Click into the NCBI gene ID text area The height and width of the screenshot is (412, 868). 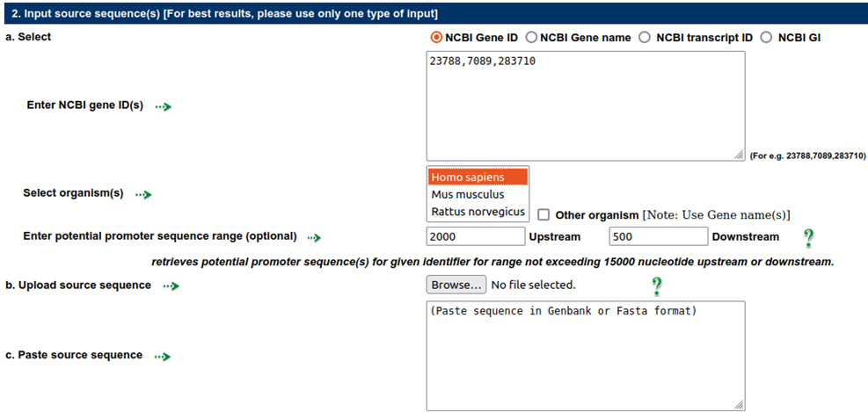coord(586,106)
